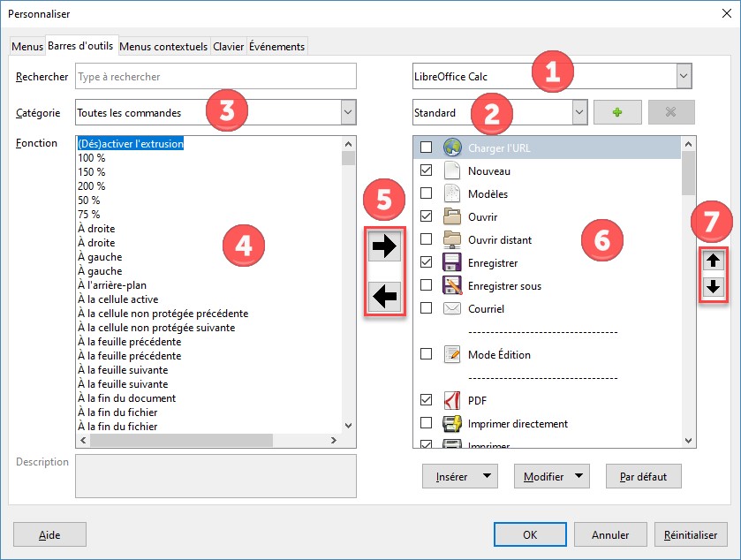Viewport: 741px width, 560px height.
Task: Click the Par défaut button
Action: pos(643,477)
